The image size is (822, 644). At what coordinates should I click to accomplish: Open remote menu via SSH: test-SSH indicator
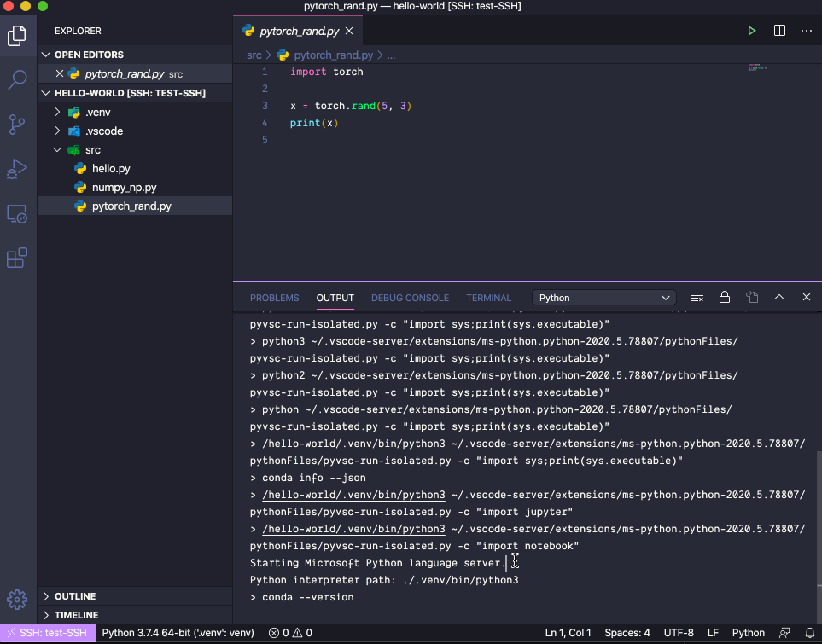[47, 632]
